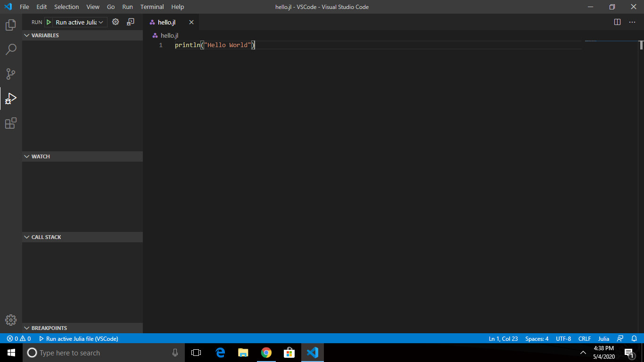Viewport: 644px width, 362px height.
Task: Open the Extensions view
Action: [x=11, y=123]
